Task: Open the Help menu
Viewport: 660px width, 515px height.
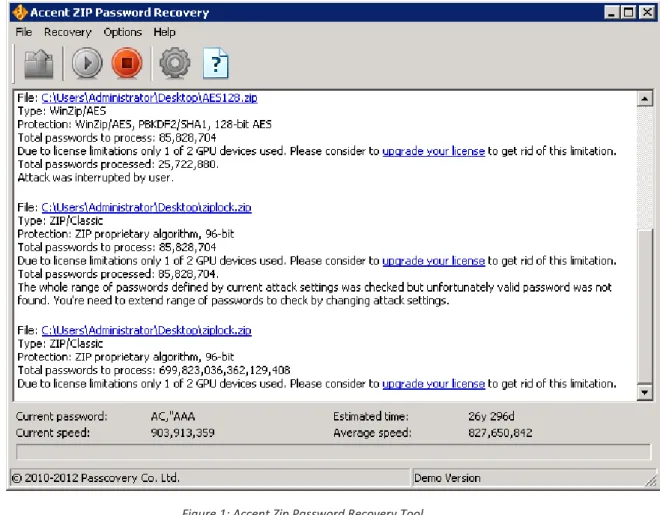Action: pos(164,32)
